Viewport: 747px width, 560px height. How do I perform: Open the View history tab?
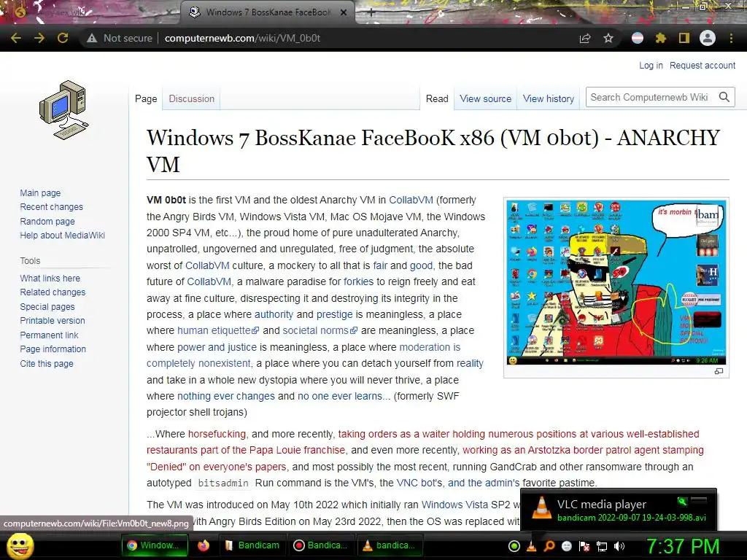(x=549, y=98)
